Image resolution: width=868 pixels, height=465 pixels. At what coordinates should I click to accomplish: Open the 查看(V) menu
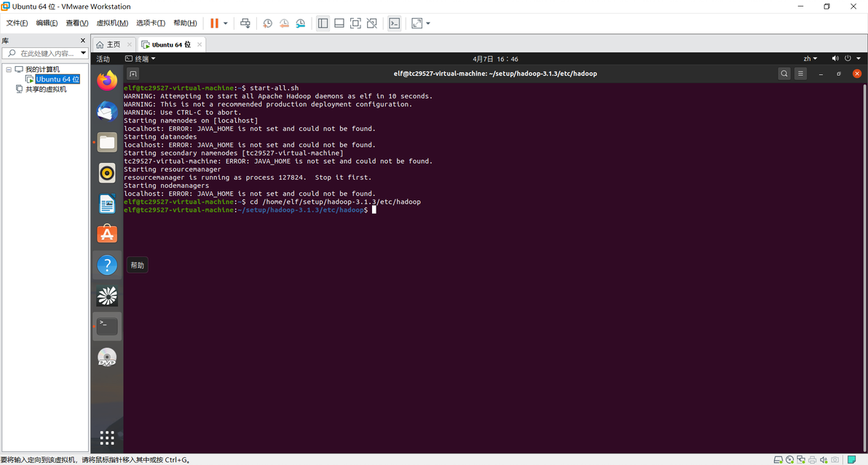[x=77, y=23]
